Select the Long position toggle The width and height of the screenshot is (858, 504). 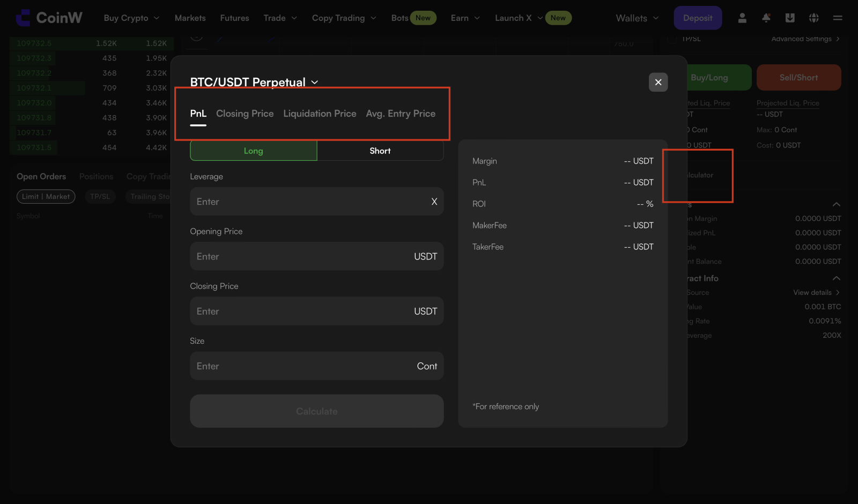(253, 151)
